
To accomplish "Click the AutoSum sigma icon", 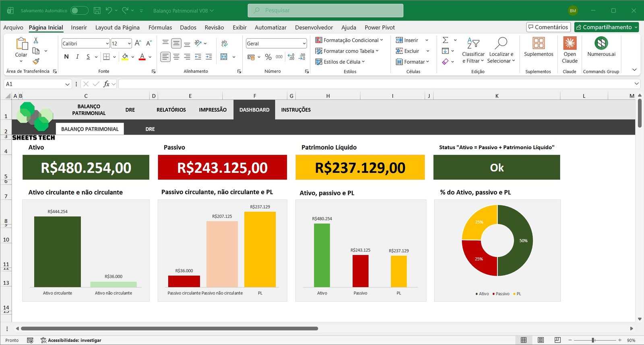I will tap(445, 40).
